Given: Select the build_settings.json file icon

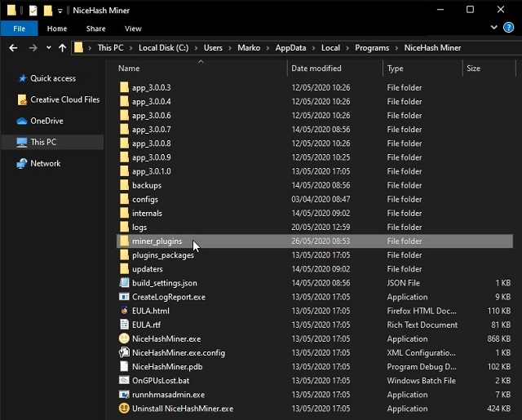Looking at the screenshot, I should tap(124, 283).
